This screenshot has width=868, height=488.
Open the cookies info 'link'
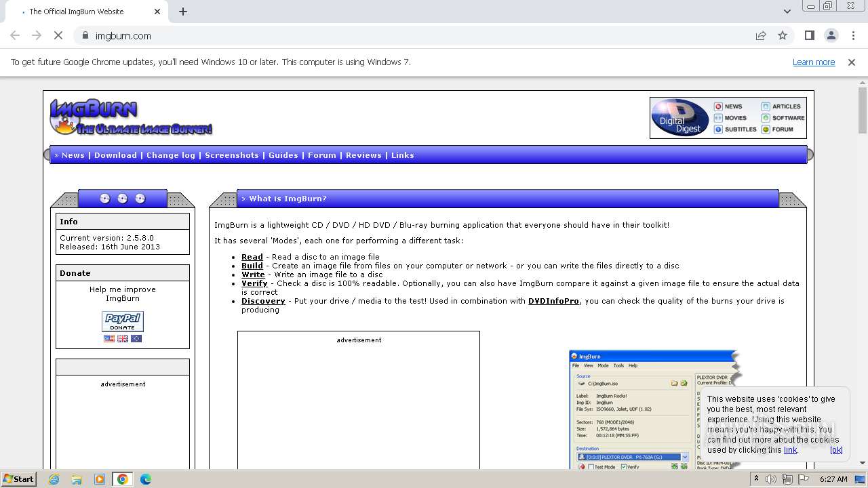click(x=791, y=449)
